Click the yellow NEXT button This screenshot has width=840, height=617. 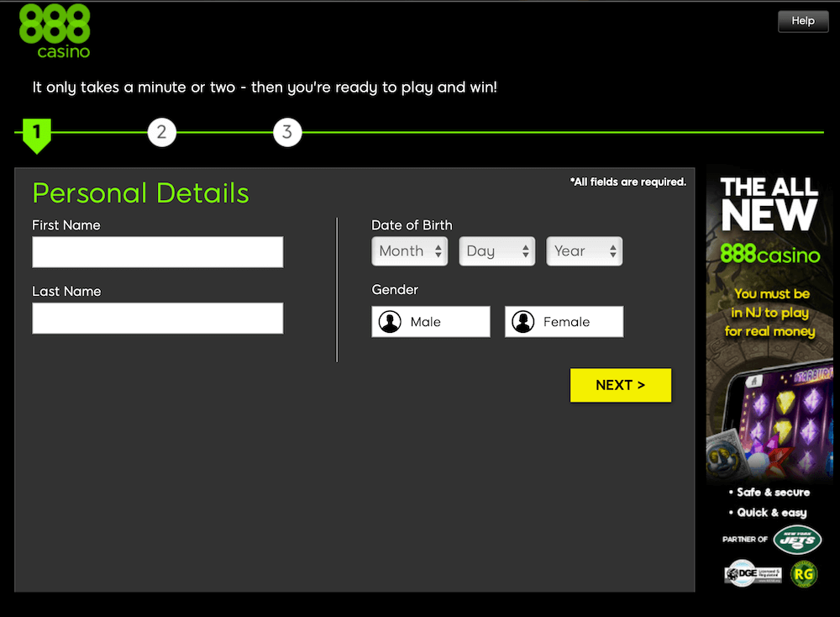621,385
